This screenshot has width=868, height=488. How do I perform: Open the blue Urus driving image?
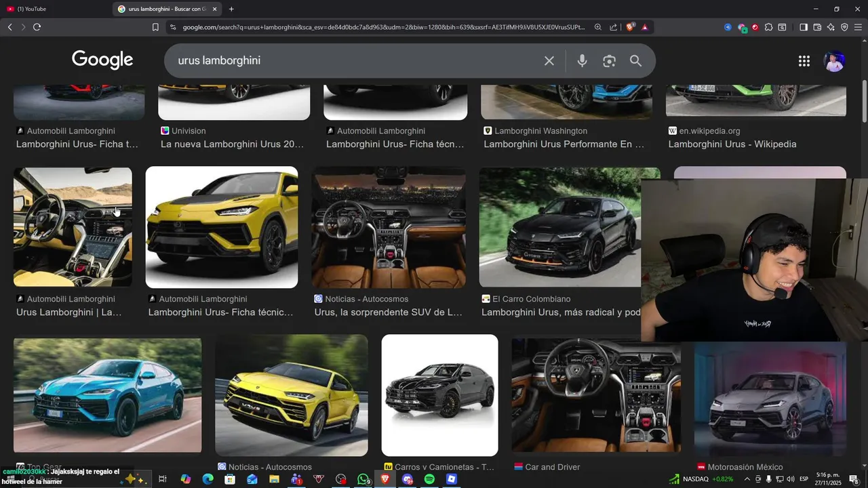107,395
